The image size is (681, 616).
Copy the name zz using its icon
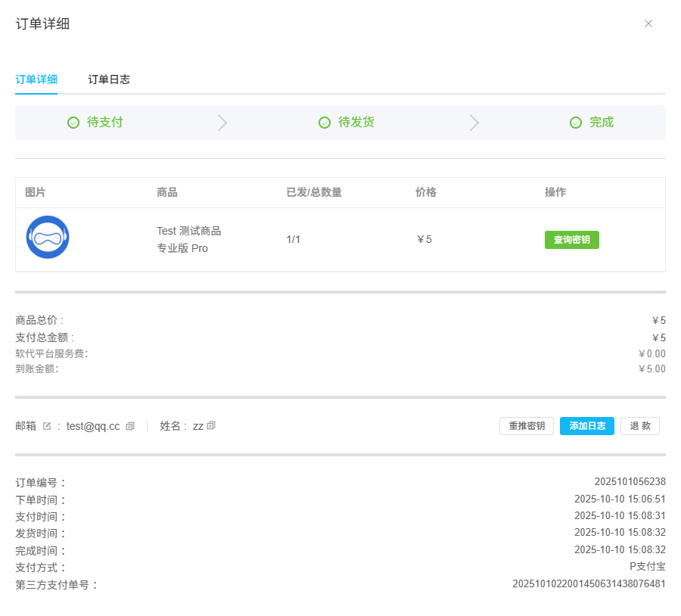pyautogui.click(x=211, y=426)
